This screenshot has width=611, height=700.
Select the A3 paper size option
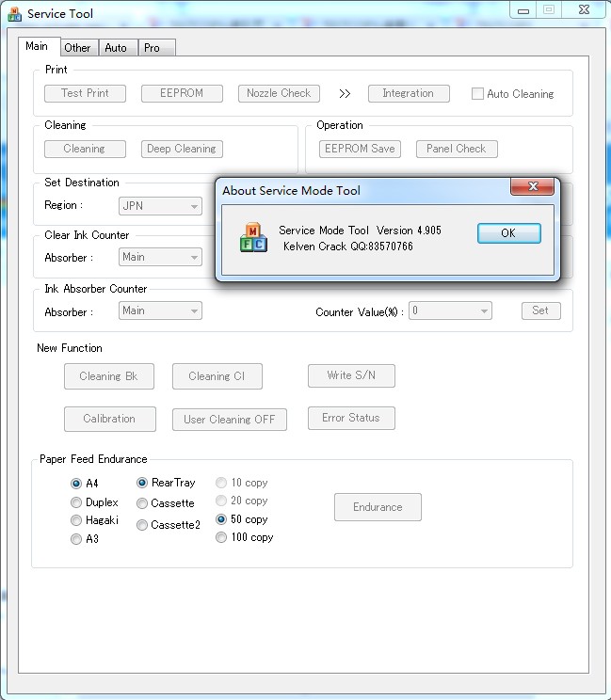tap(76, 539)
